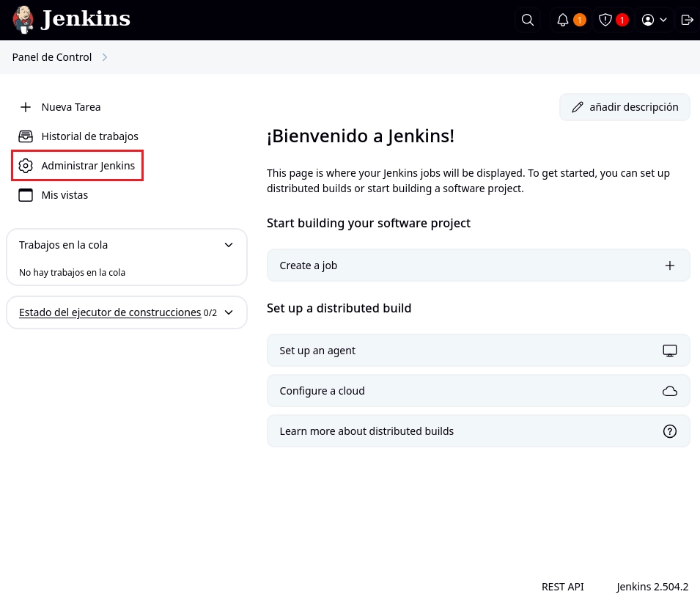Screen dimensions: 700x597
Task: Click the cloud icon on Configure a cloud
Action: (x=670, y=391)
